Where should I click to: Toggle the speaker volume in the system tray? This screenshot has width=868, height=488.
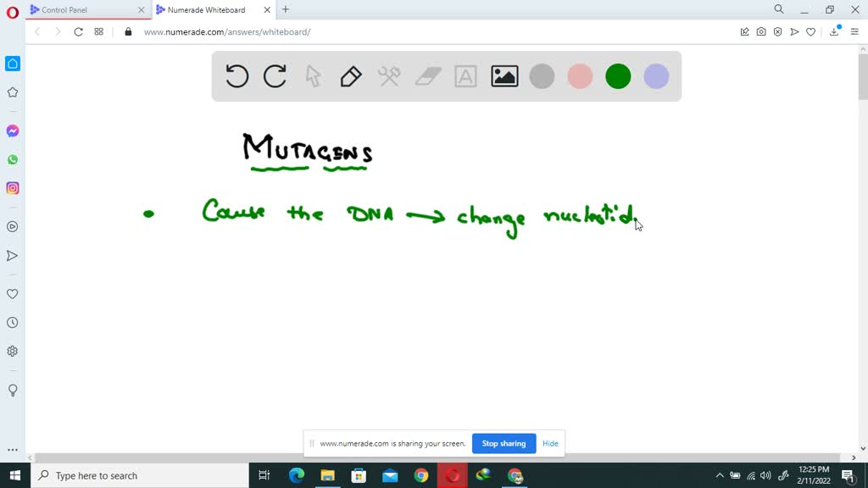[765, 475]
